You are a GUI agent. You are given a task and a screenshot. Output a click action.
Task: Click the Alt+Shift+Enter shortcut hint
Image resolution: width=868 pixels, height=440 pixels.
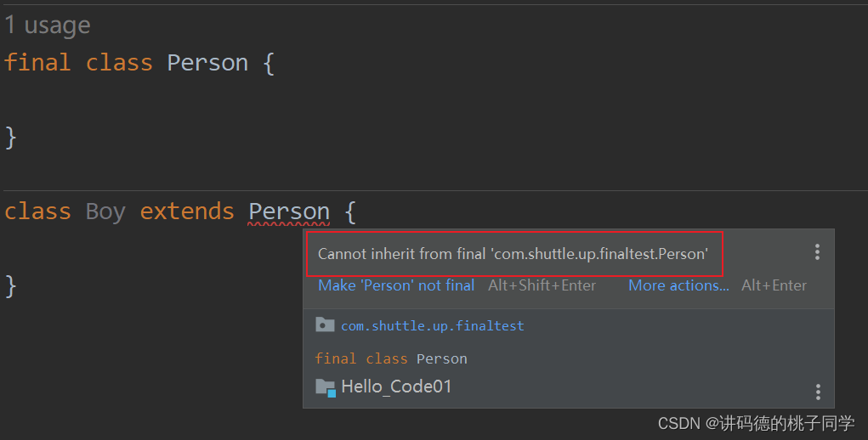pos(542,285)
